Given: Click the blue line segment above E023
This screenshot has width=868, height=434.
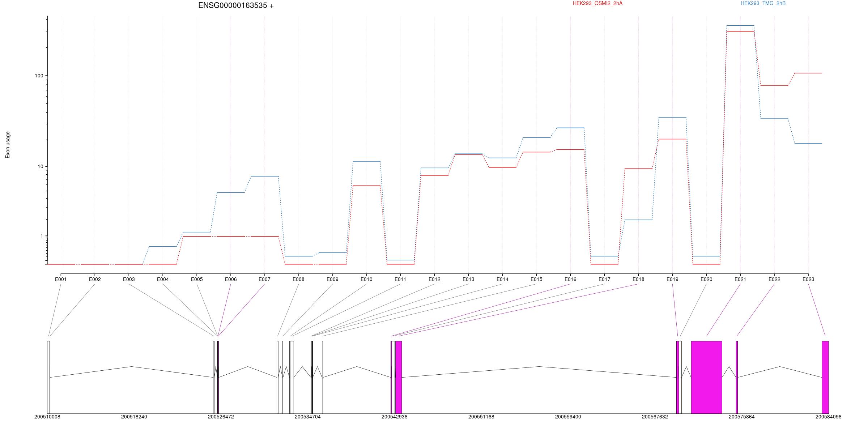Looking at the screenshot, I should coord(808,144).
